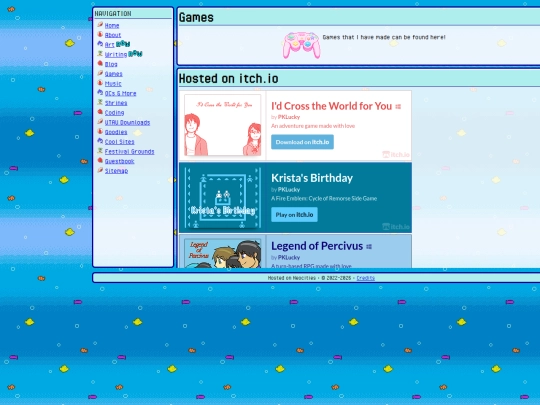Click Legend of Percivus cover thumbnail
Screen dimensions: 540x405
(x=222, y=253)
